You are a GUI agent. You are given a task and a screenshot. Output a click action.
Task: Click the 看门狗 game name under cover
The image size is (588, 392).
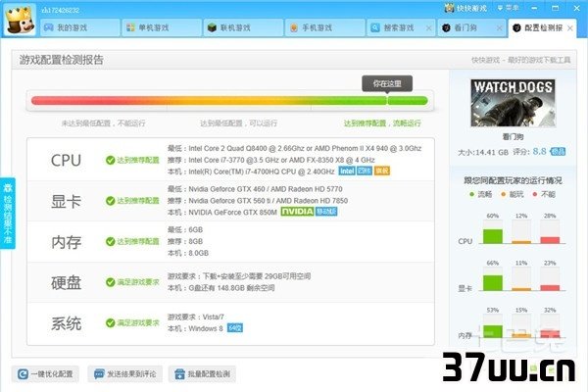click(x=513, y=137)
